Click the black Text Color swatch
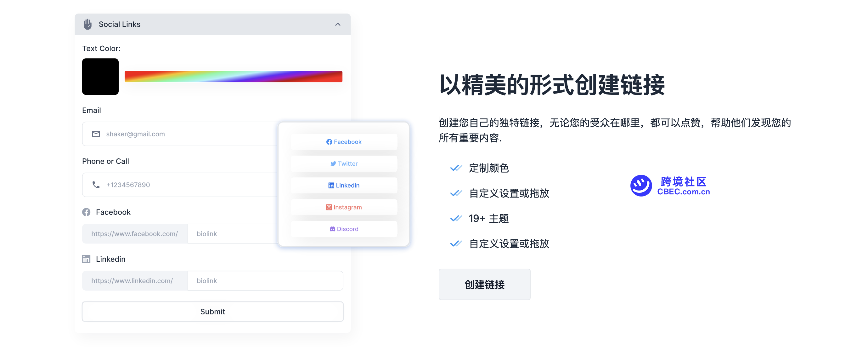The height and width of the screenshot is (354, 868). [x=101, y=77]
